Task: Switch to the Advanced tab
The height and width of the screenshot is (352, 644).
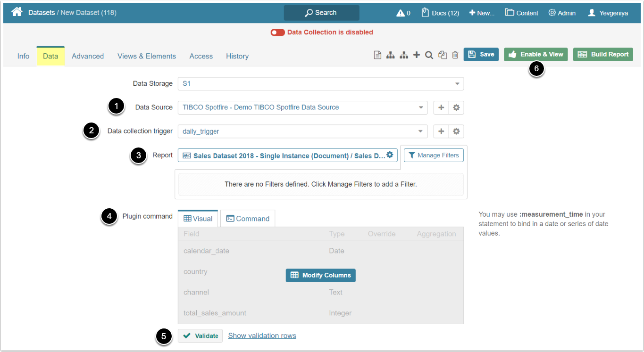Action: coord(88,56)
